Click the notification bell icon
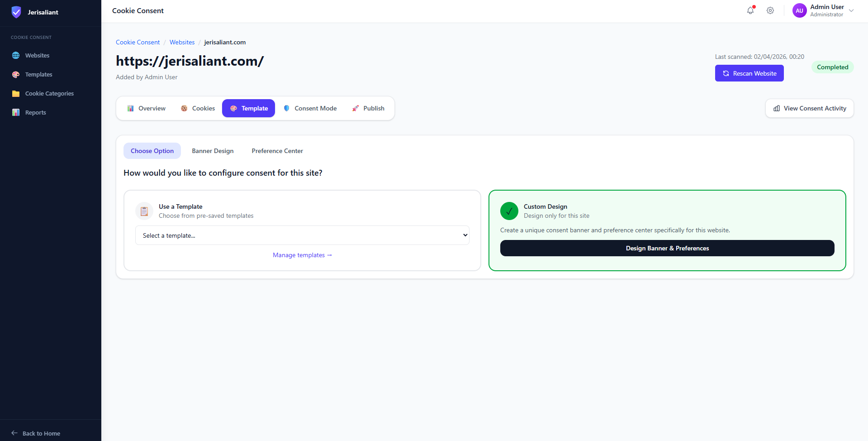Viewport: 868px width, 441px height. coord(750,10)
